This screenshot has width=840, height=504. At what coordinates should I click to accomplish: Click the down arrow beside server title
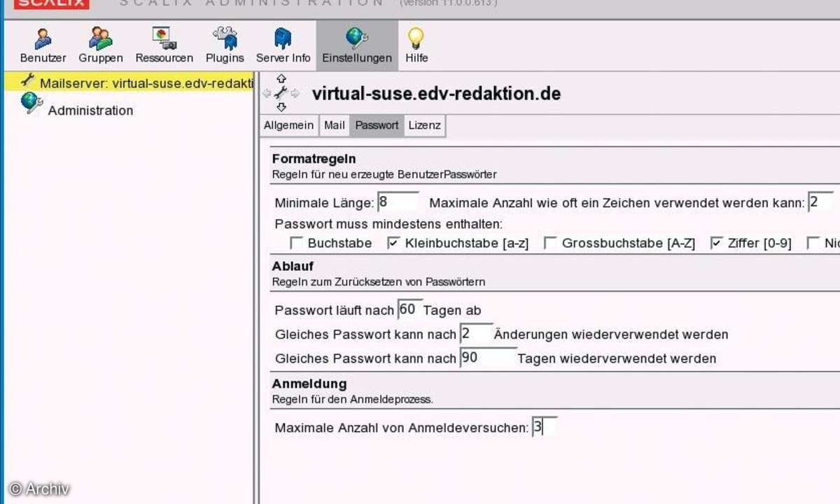click(281, 107)
